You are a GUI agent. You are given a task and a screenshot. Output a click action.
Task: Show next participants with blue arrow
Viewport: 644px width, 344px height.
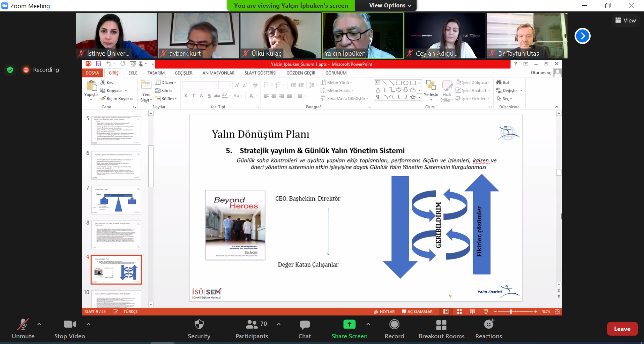tap(582, 36)
